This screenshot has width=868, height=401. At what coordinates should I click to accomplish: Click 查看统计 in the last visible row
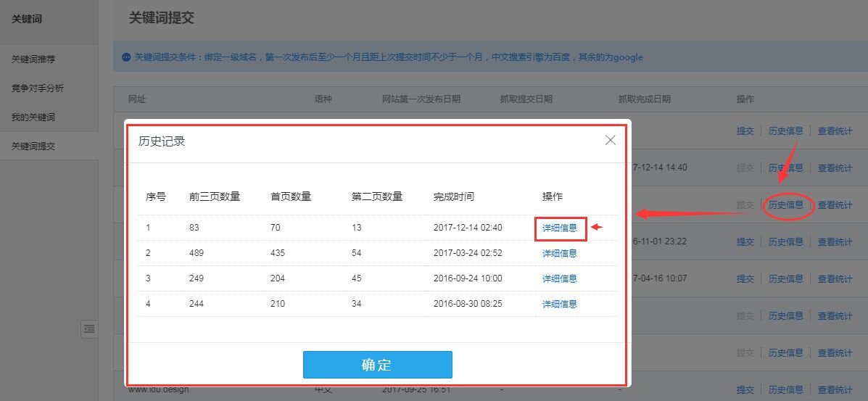835,390
